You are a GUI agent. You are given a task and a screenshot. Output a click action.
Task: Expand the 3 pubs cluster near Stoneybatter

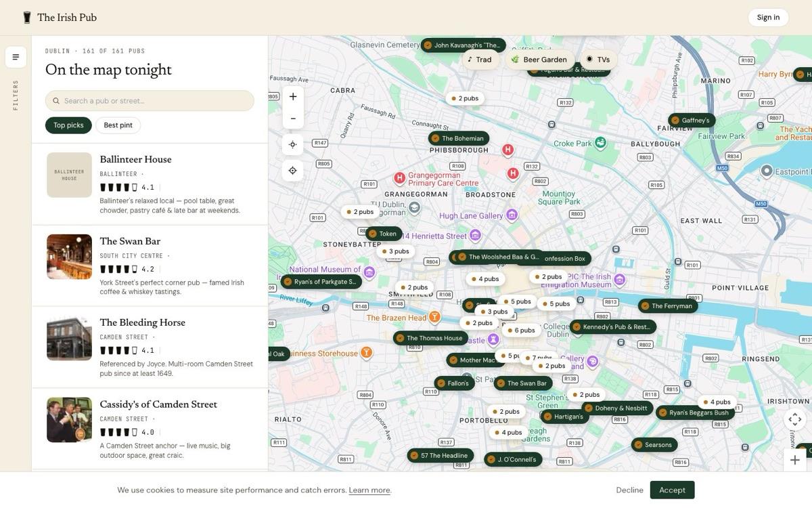[x=394, y=251]
